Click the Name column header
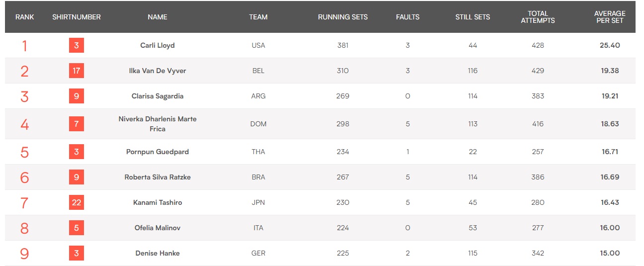 [x=158, y=17]
